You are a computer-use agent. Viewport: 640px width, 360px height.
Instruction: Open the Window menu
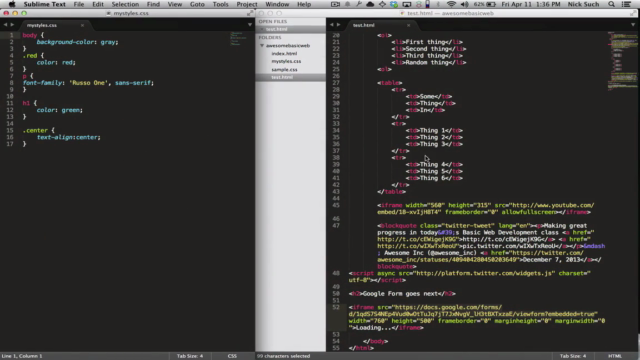277,4
